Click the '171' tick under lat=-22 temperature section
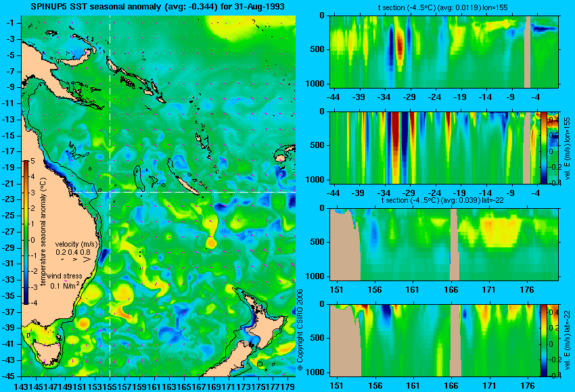The height and width of the screenshot is (392, 575). [489, 289]
